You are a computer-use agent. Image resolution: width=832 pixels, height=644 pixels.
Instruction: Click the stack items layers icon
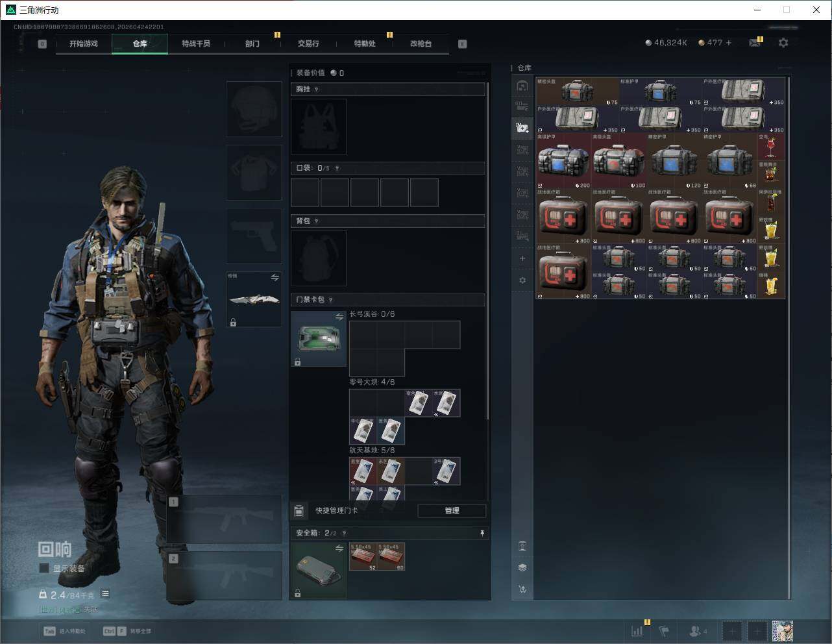point(522,567)
